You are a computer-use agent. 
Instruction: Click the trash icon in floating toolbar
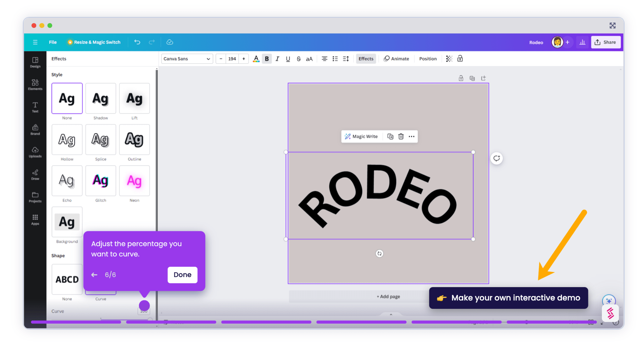[401, 136]
